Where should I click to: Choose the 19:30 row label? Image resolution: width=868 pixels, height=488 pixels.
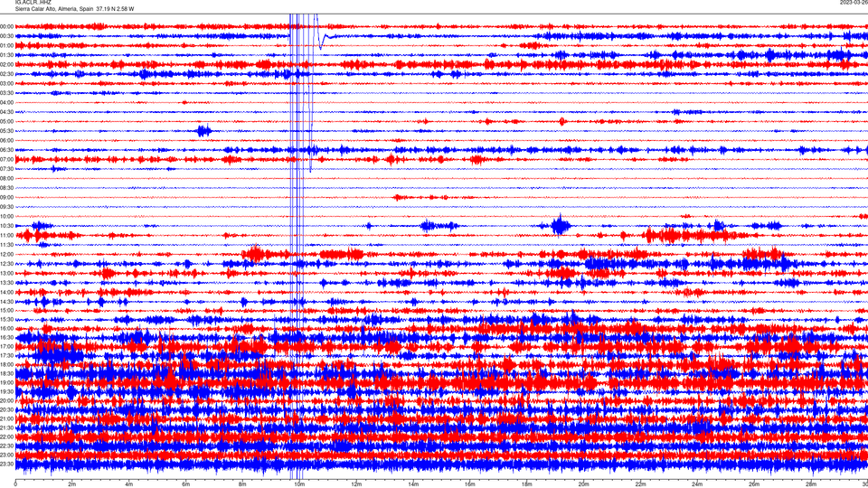(6, 391)
